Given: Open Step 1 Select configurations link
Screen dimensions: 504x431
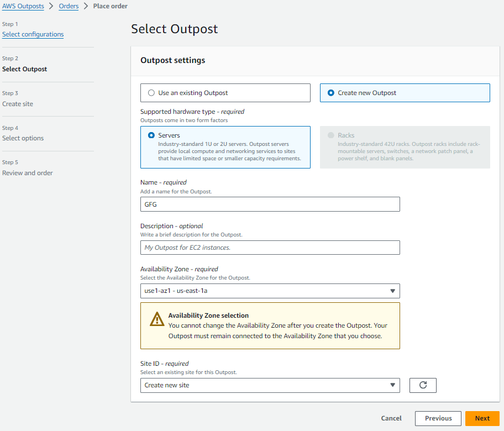Looking at the screenshot, I should click(33, 34).
